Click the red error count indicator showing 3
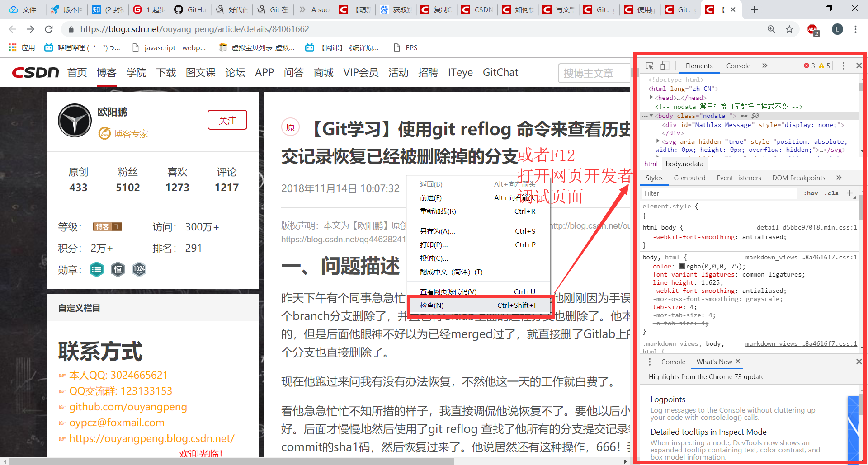 click(809, 66)
